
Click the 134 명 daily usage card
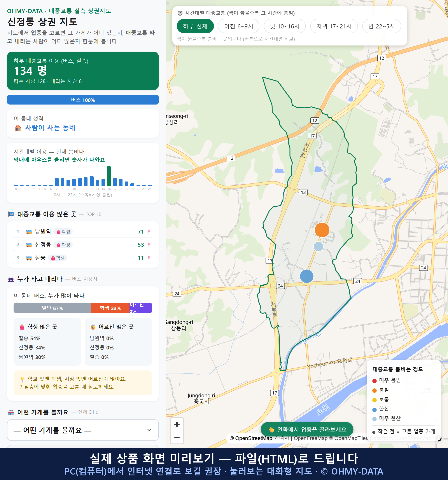pos(83,71)
